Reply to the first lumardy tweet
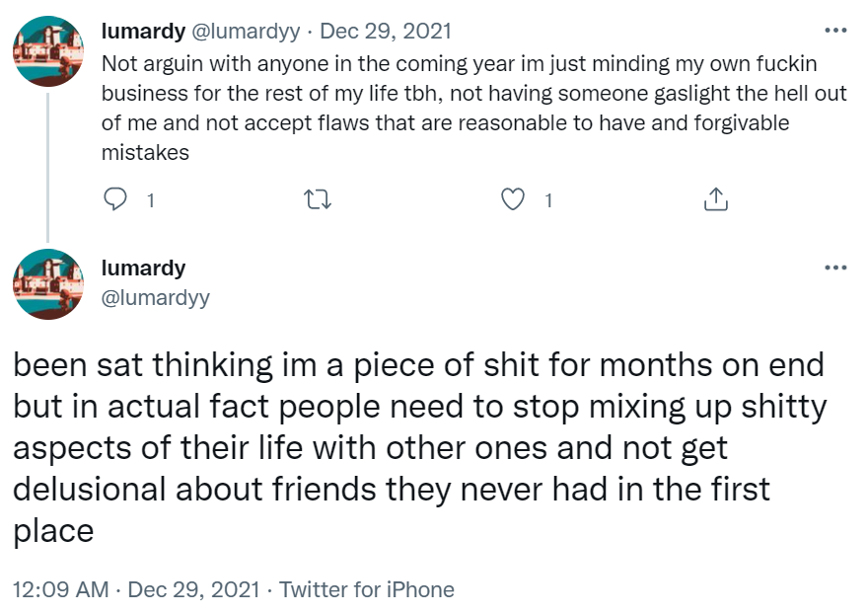 [116, 200]
